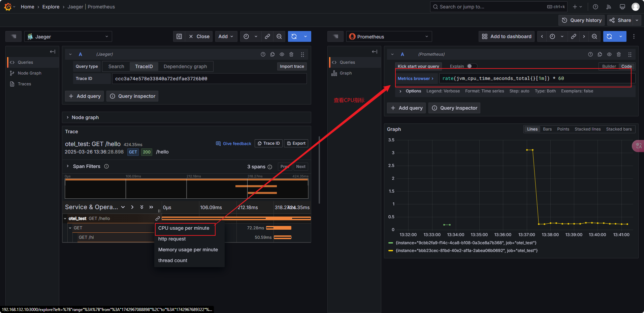The height and width of the screenshot is (313, 644).
Task: Collapse the Jaeger pane sidebar arrow
Action: click(53, 52)
